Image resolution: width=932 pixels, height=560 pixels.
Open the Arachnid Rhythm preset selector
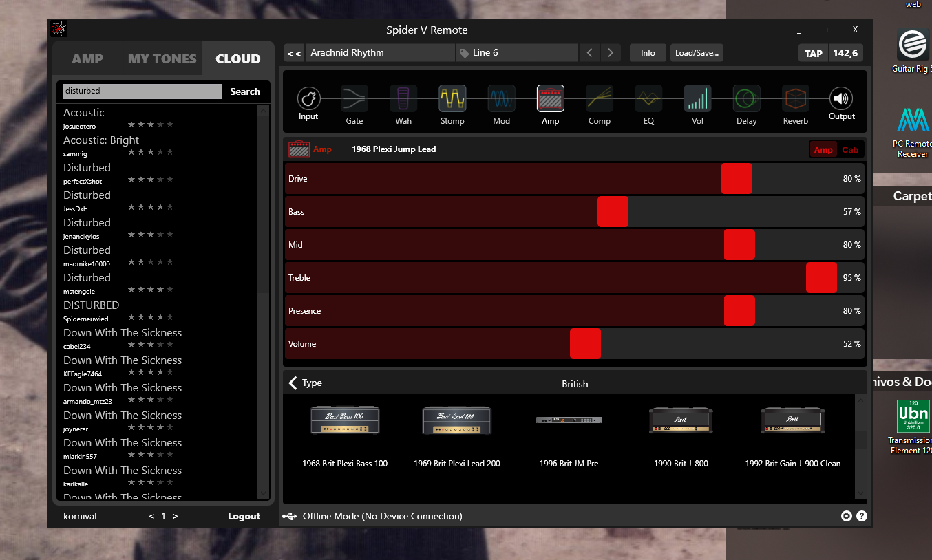(x=380, y=53)
